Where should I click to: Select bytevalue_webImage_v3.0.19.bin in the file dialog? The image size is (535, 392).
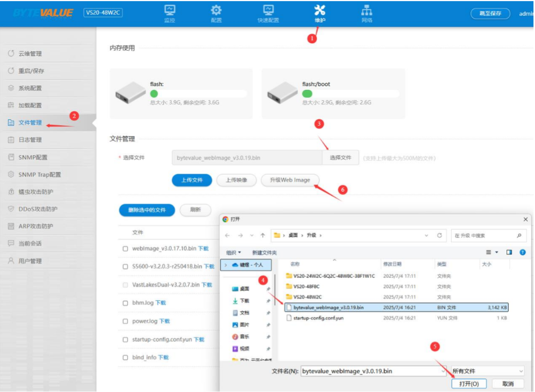click(x=328, y=307)
